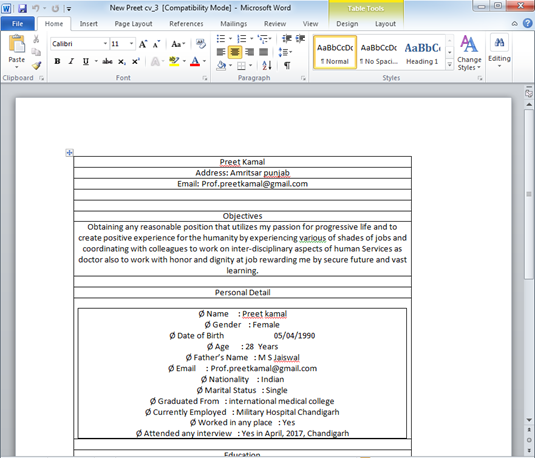This screenshot has height=458, width=535.
Task: Toggle Center alignment
Action: 235,52
